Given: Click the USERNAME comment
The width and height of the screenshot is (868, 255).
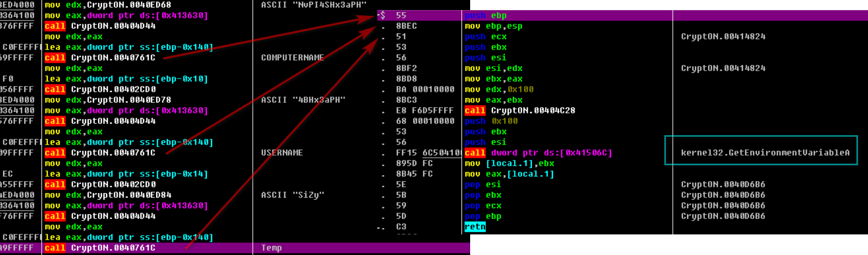Looking at the screenshot, I should click(282, 153).
